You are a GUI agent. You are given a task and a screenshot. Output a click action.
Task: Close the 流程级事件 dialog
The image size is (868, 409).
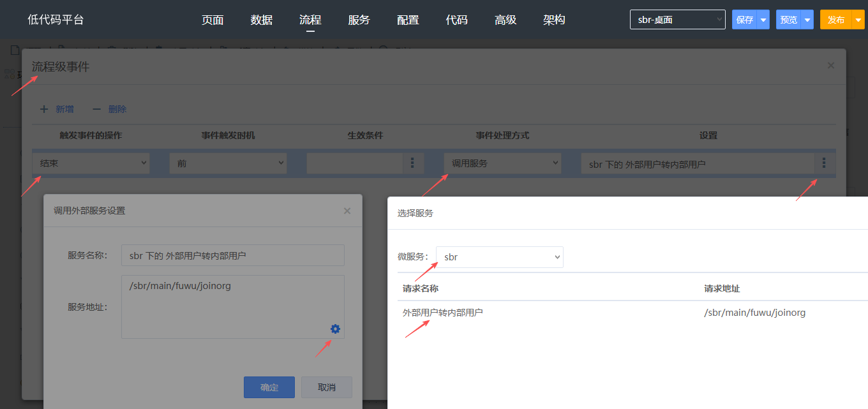click(830, 65)
